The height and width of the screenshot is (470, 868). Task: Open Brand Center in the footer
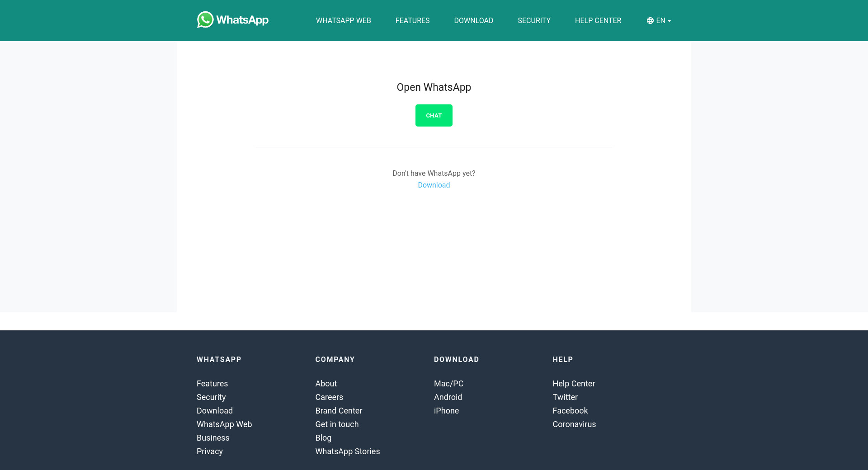coord(339,411)
